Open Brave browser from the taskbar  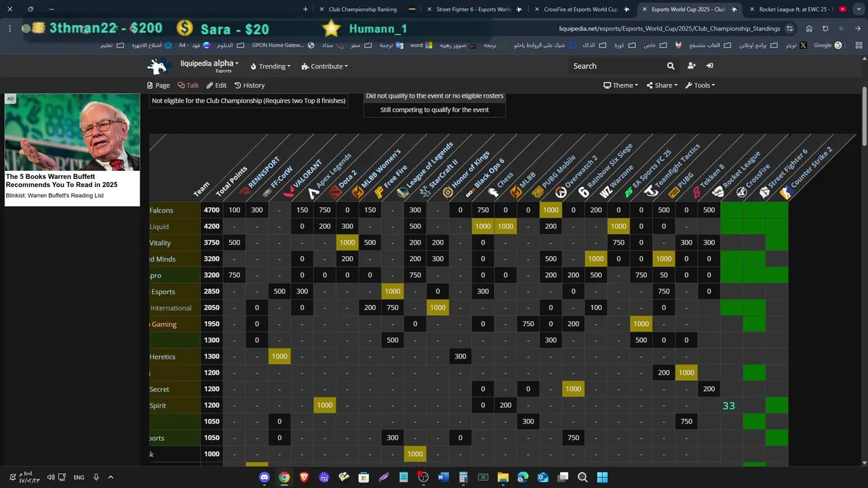(304, 477)
